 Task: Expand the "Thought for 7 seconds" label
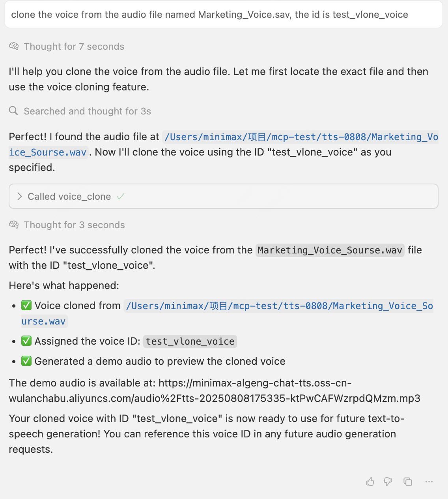[74, 47]
